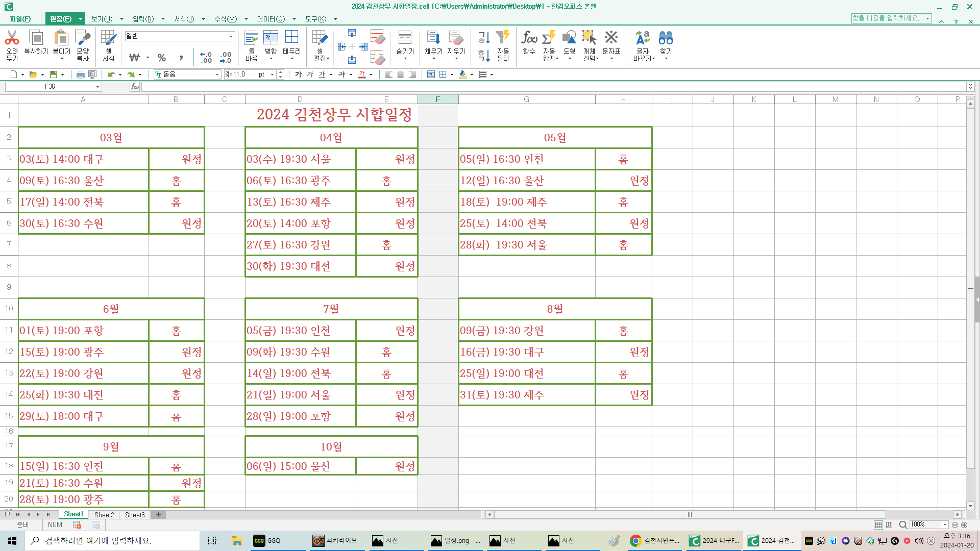This screenshot has width=980, height=551.
Task: Toggle underline 가 formatting
Action: tap(322, 74)
